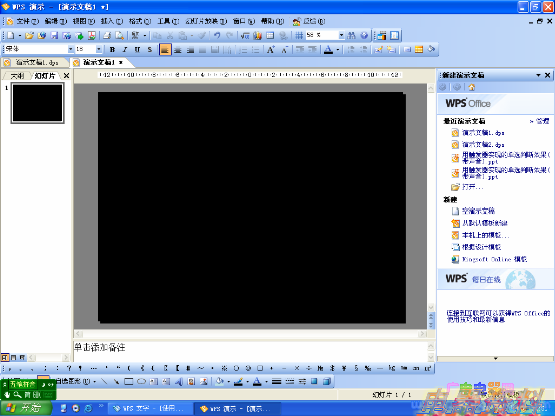Toggle text Shadow formatting
This screenshot has width=555, height=416.
click(x=149, y=50)
